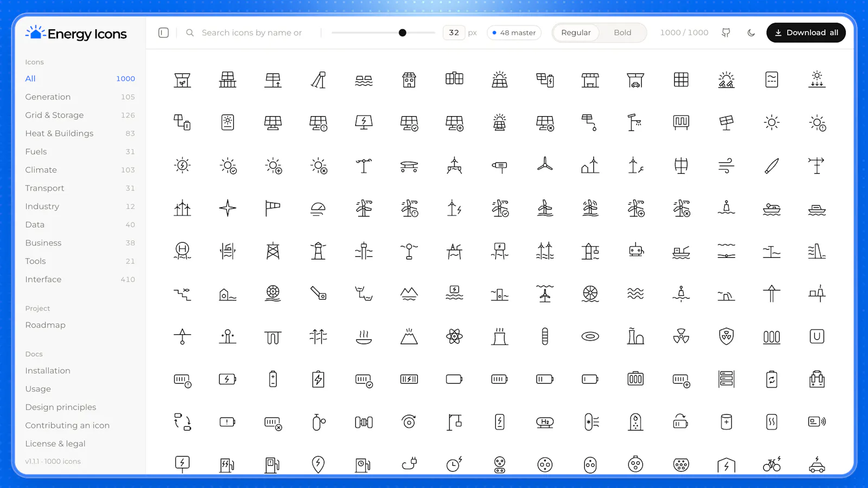Select the U in rounded square icon

coord(817,337)
